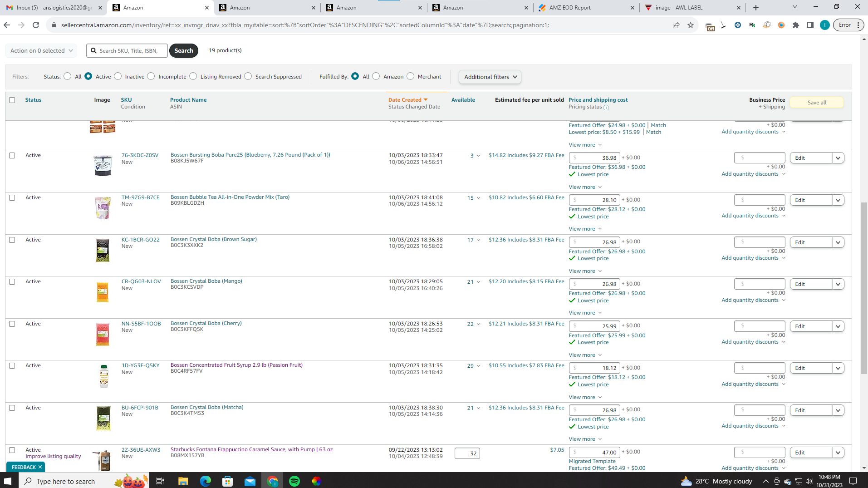This screenshot has width=868, height=488.
Task: Open the volume control in system tray
Action: tap(809, 481)
